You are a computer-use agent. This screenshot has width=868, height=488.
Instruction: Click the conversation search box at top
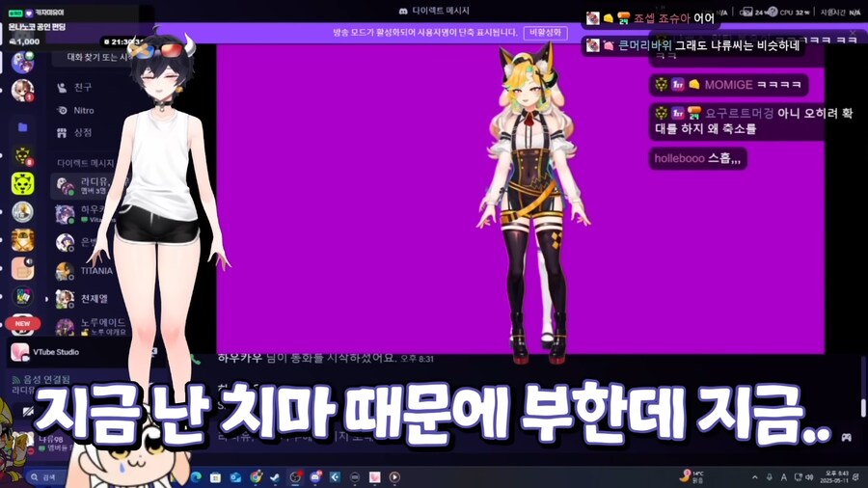pos(92,57)
